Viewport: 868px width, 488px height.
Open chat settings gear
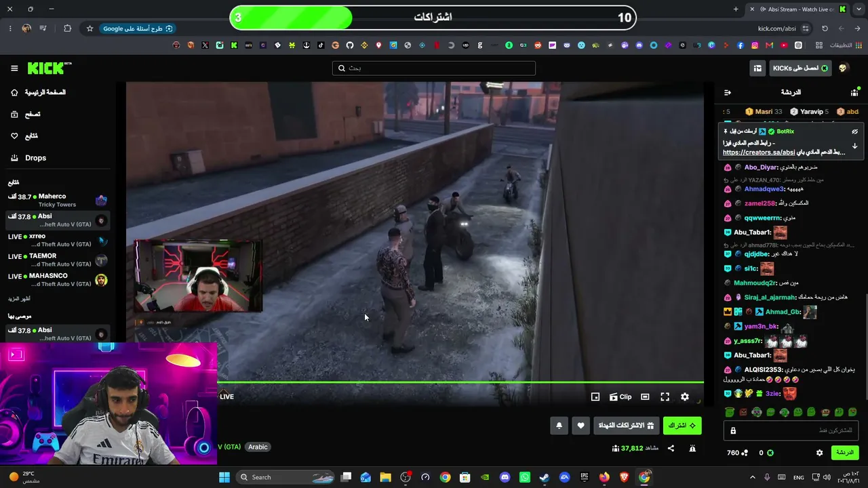click(819, 453)
